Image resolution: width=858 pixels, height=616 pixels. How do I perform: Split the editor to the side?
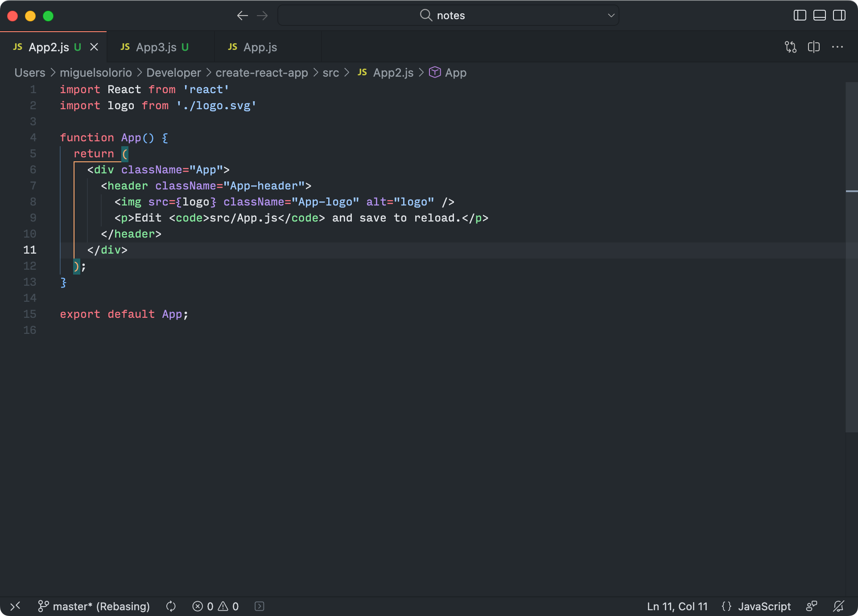click(814, 47)
